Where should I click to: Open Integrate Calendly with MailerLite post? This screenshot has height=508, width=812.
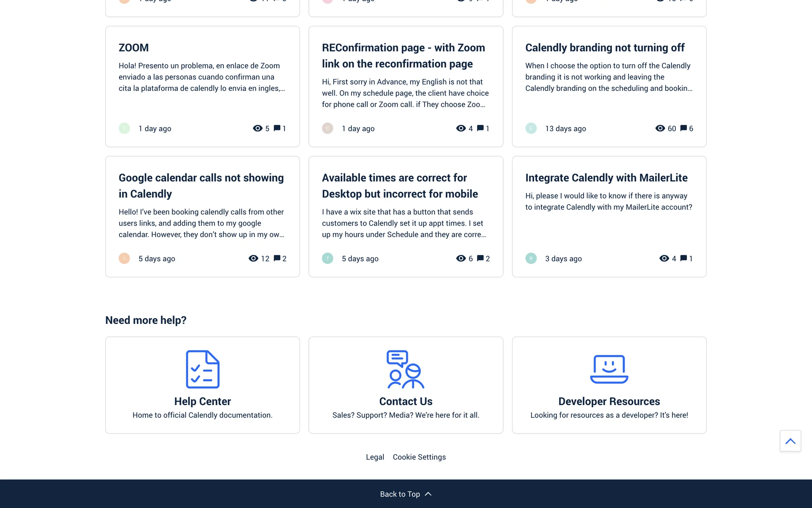point(606,178)
